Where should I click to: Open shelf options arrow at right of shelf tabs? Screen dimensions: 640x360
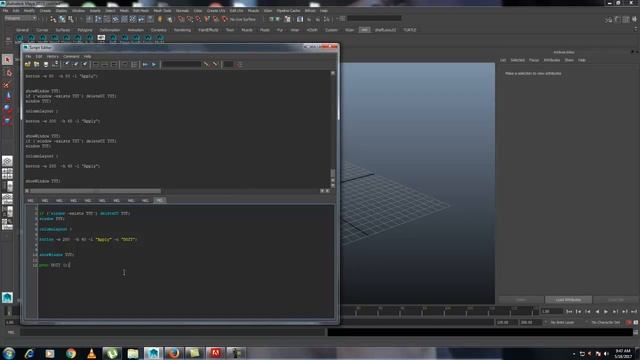point(635,30)
